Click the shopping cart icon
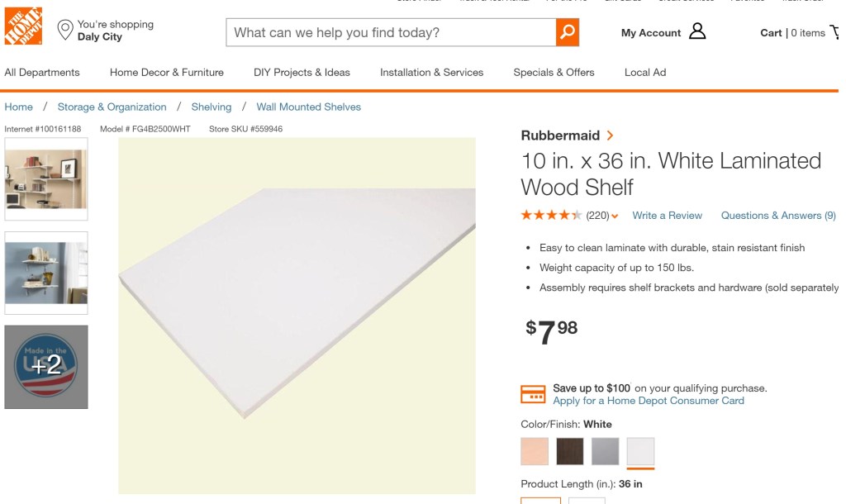 [x=835, y=32]
